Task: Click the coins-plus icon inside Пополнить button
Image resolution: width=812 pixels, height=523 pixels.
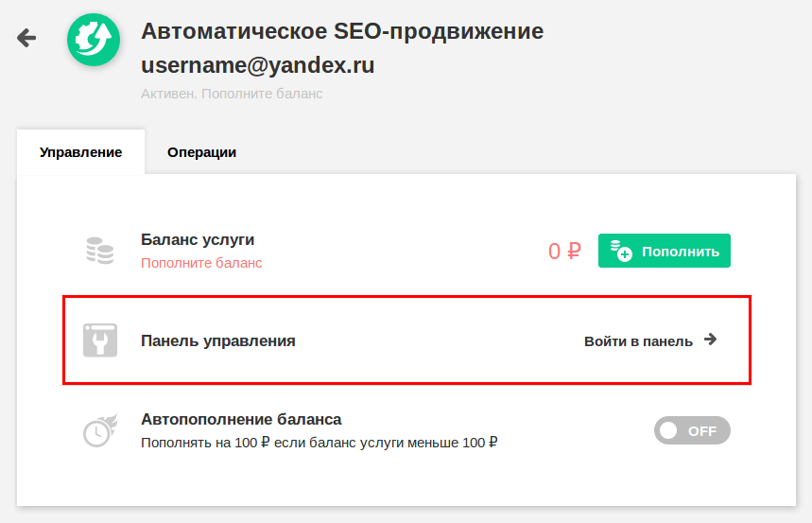Action: click(621, 251)
